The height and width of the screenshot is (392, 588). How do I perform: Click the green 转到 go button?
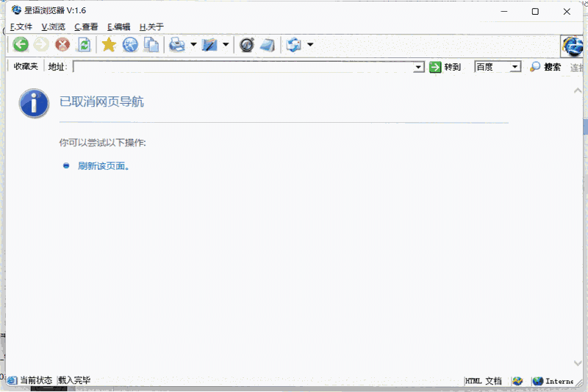445,67
